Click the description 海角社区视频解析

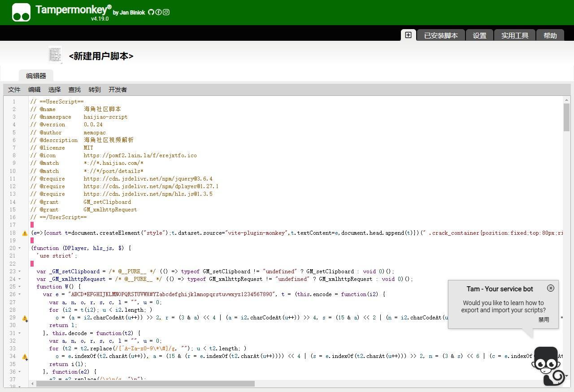(109, 140)
